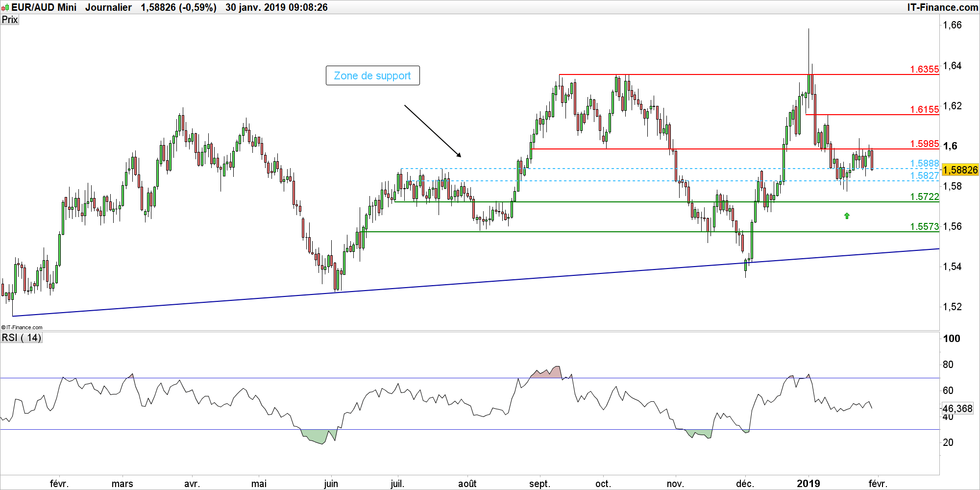Click the '2019' marker on time axis
Image resolution: width=980 pixels, height=490 pixels.
(808, 483)
